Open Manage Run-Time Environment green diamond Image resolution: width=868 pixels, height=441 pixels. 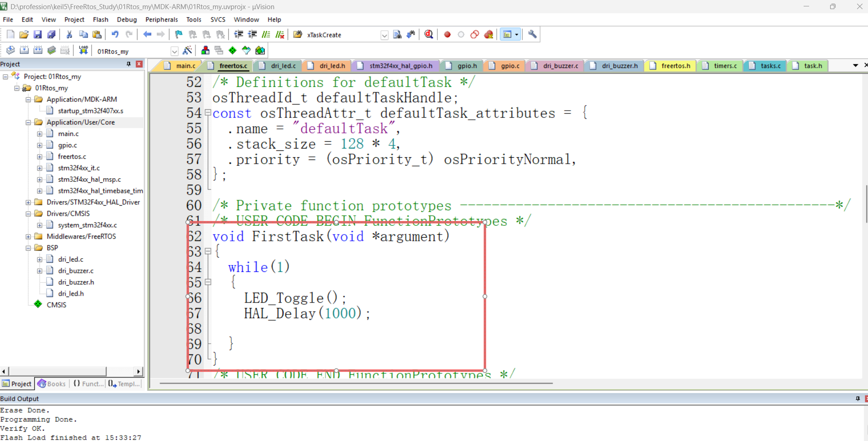point(233,51)
